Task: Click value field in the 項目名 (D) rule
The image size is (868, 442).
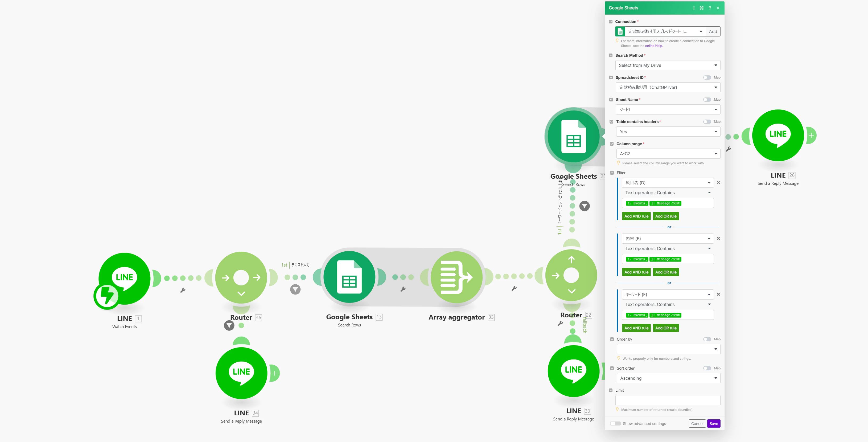Action: pos(668,203)
